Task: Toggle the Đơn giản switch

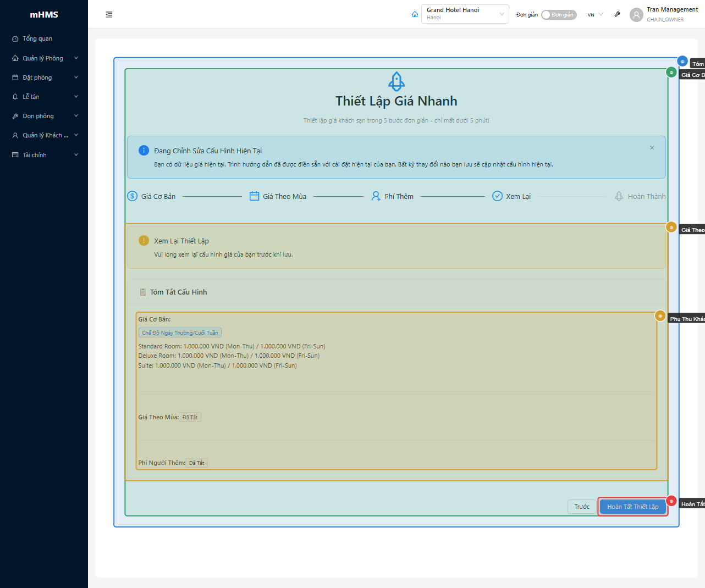Action: [x=558, y=15]
